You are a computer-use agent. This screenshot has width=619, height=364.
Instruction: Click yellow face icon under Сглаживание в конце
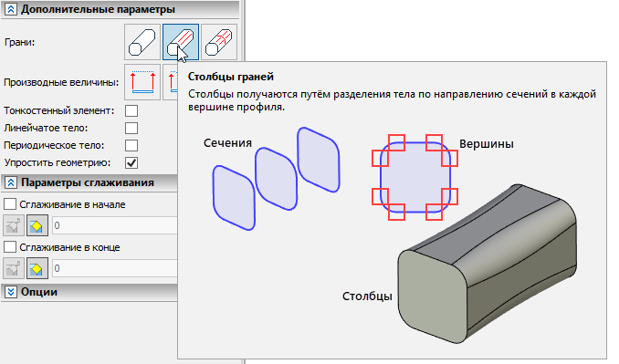37,268
